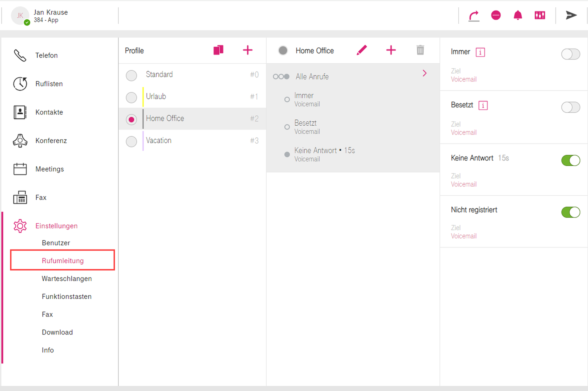Add new profile with plus icon

pos(248,50)
